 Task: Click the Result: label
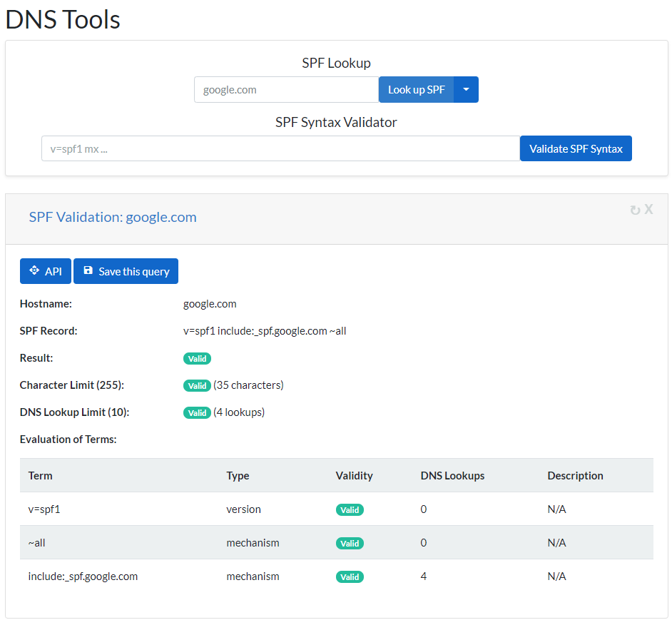36,358
